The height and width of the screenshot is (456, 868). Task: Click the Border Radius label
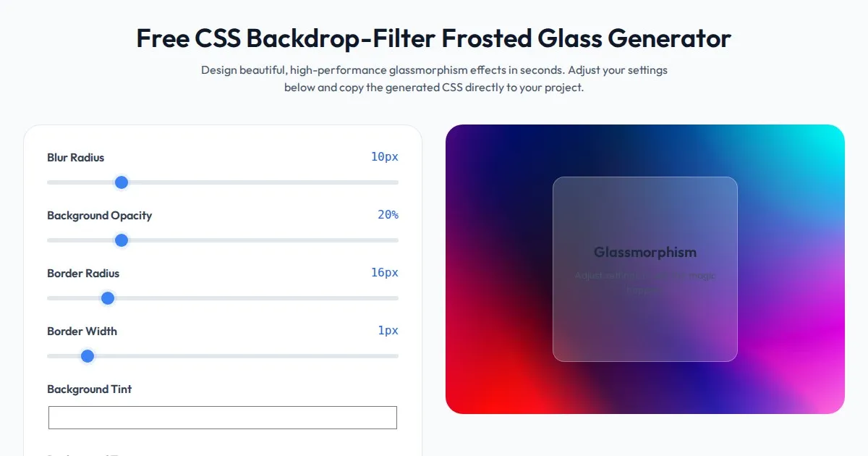click(x=83, y=274)
